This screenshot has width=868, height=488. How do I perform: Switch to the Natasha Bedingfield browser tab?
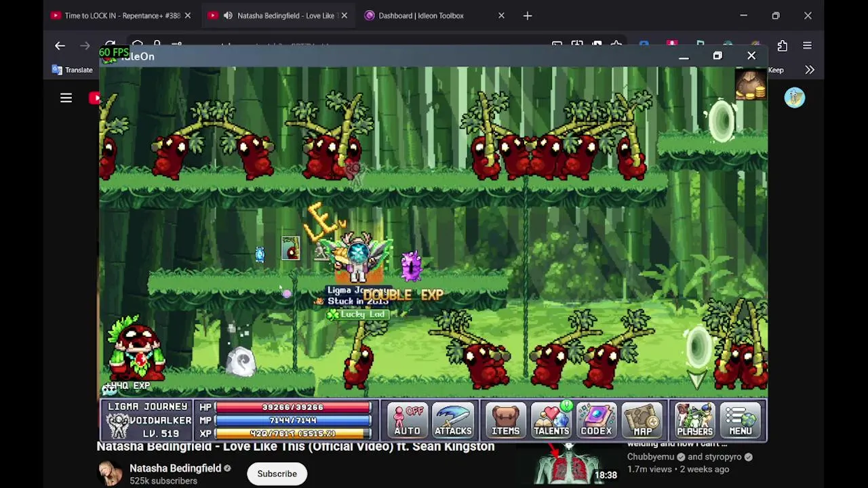[278, 16]
